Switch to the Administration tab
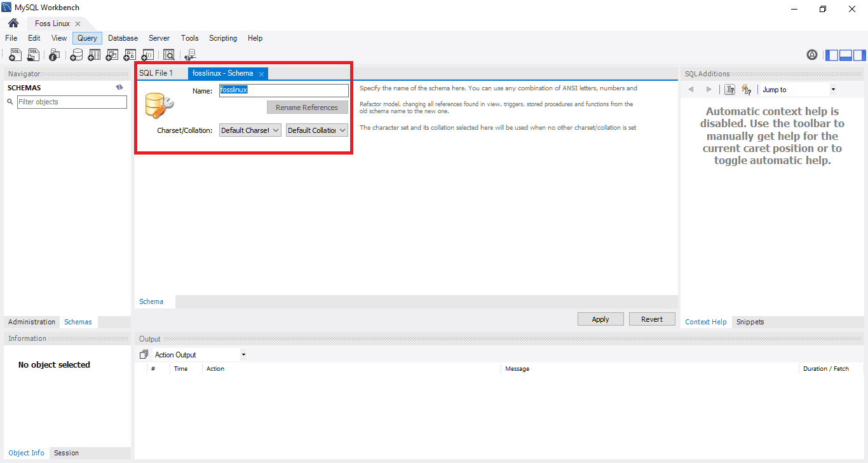 (x=32, y=322)
